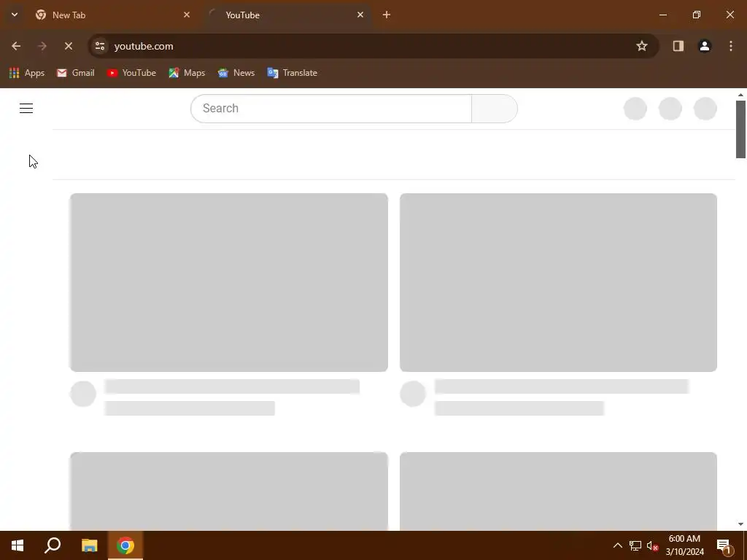Open the 6:00 AM clock and date
The width and height of the screenshot is (747, 560).
684,545
